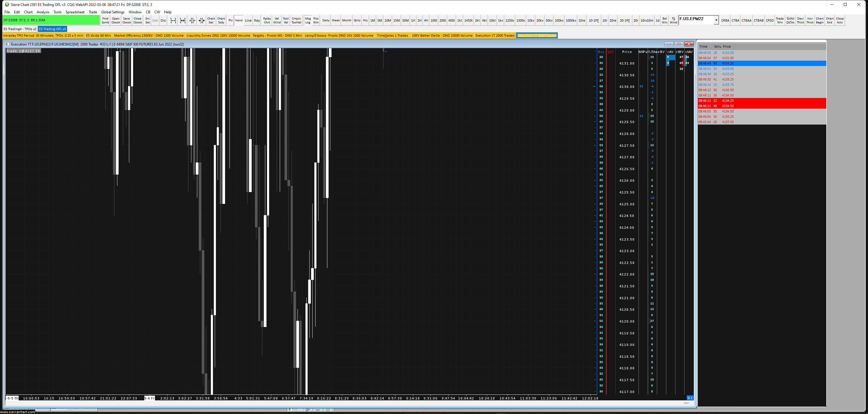Open the Analysis menu
The image size is (868, 414).
(43, 12)
